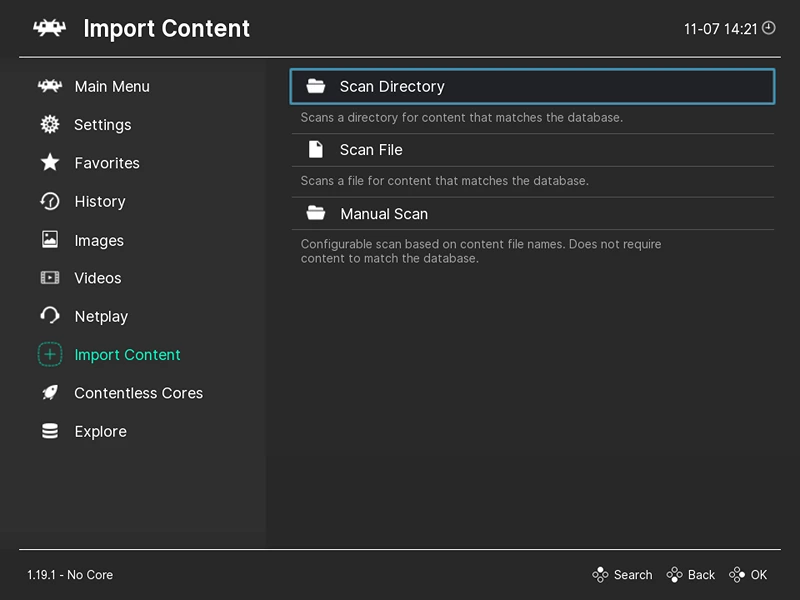Click the Main Menu invader icon

coord(49,86)
